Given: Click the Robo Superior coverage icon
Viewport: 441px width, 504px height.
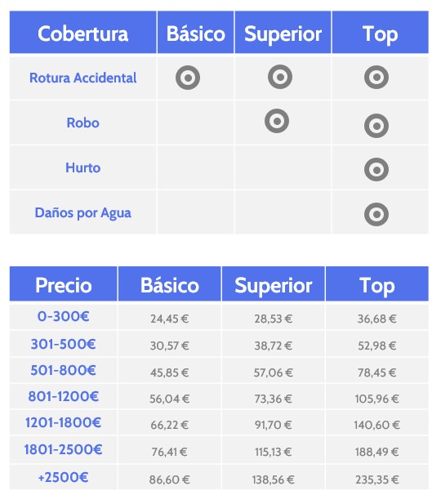Looking at the screenshot, I should click(277, 121).
